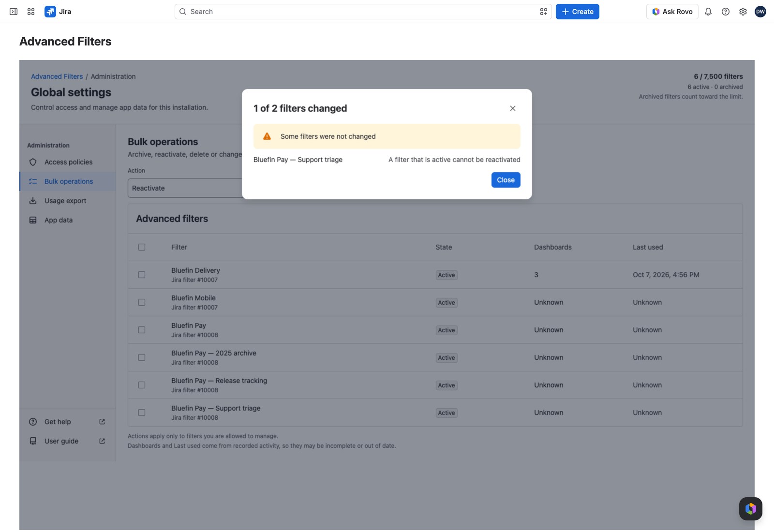Click the User guide external link icon
Image resolution: width=774 pixels, height=532 pixels.
pyautogui.click(x=102, y=441)
